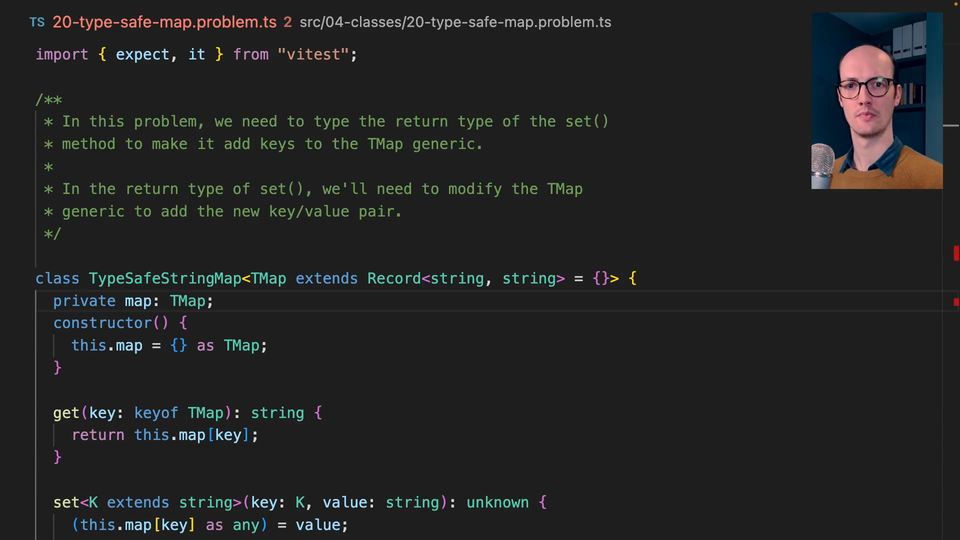Click the "this.map = {} as TMap;" line
This screenshot has width=960, height=540.
coord(170,345)
